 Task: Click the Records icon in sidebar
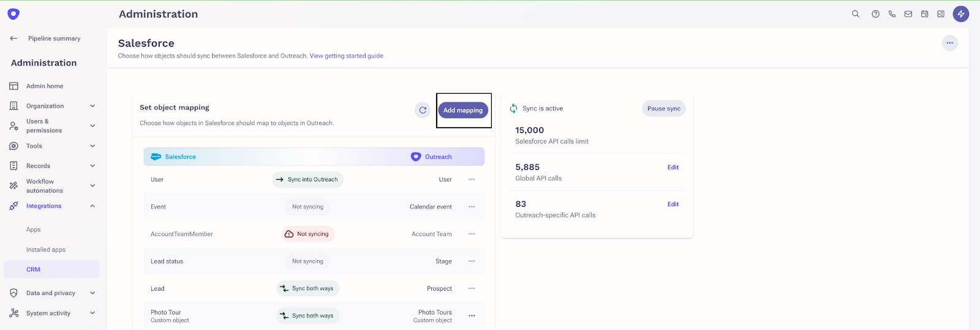click(x=13, y=166)
